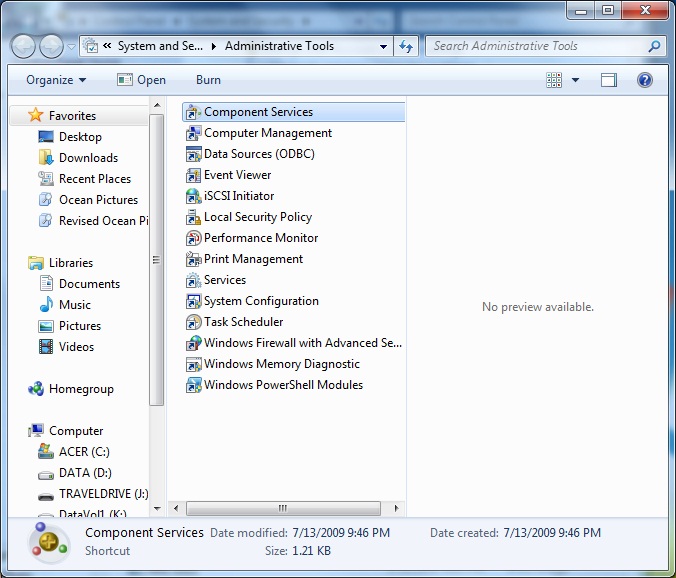Click the horizontal scroll left arrow

click(176, 508)
